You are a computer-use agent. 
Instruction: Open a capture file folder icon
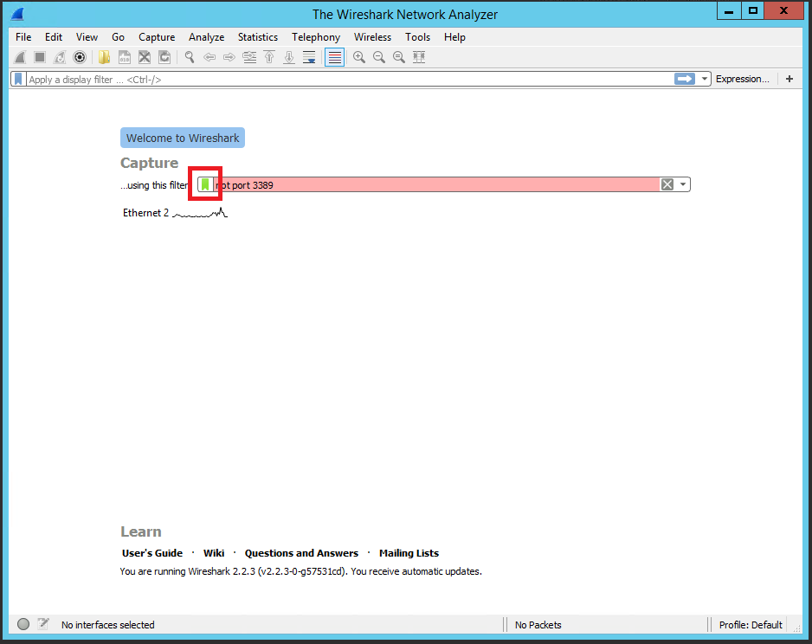pyautogui.click(x=104, y=57)
